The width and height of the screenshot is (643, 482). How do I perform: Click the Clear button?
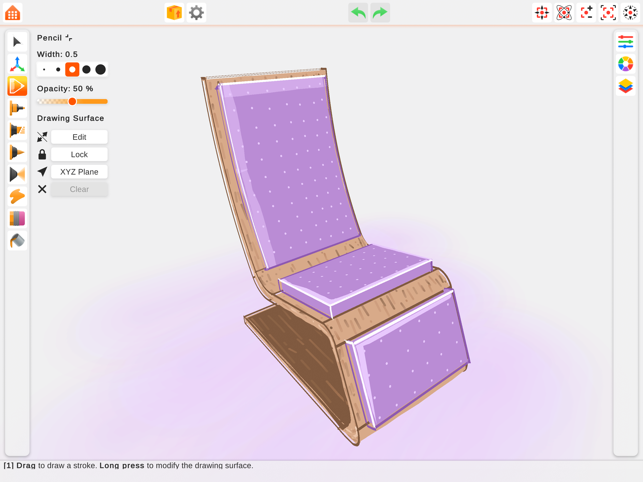click(x=79, y=189)
